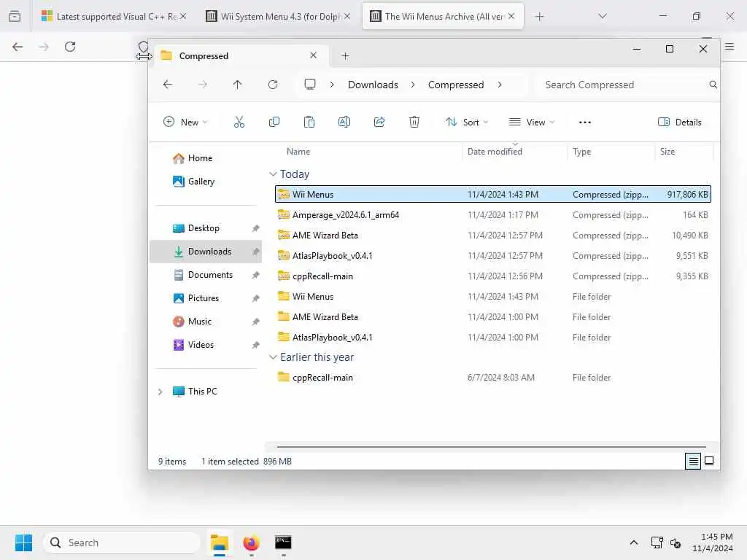
Task: Click the horizontal scrollbar in the file list
Action: coord(491,447)
